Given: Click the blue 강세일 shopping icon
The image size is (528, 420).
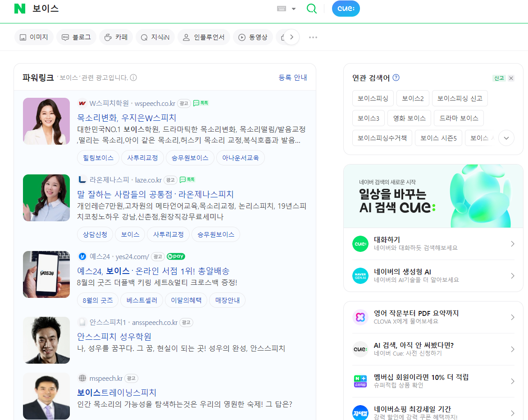Looking at the screenshot, I should [x=360, y=413].
